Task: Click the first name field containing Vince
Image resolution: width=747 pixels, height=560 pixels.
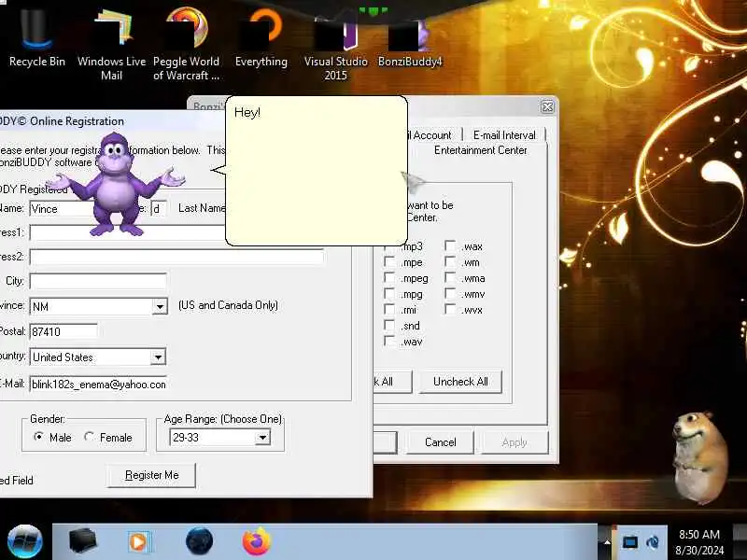Action: click(62, 208)
